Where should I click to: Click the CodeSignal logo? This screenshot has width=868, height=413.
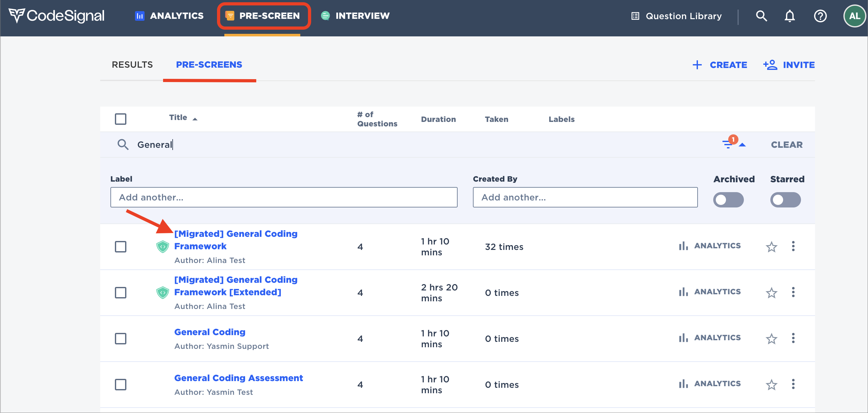[x=56, y=15]
